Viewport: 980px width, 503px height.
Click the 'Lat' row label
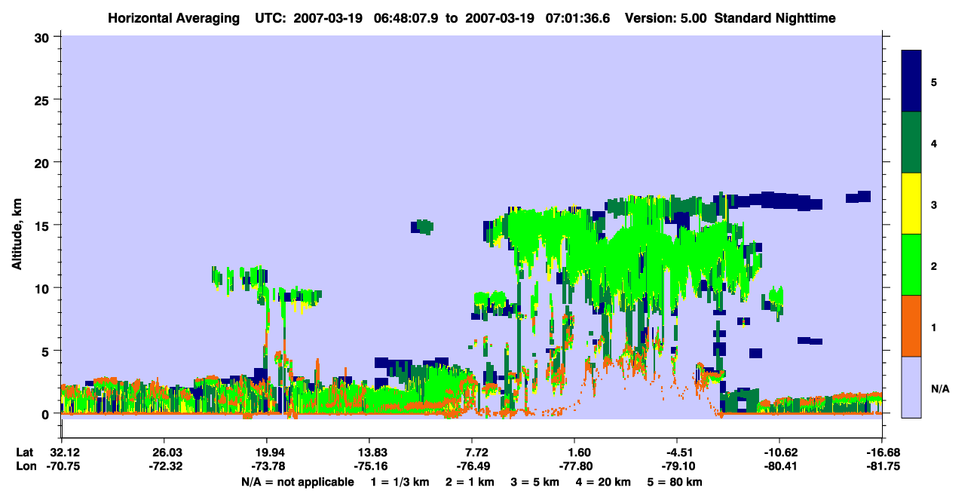pyautogui.click(x=25, y=452)
